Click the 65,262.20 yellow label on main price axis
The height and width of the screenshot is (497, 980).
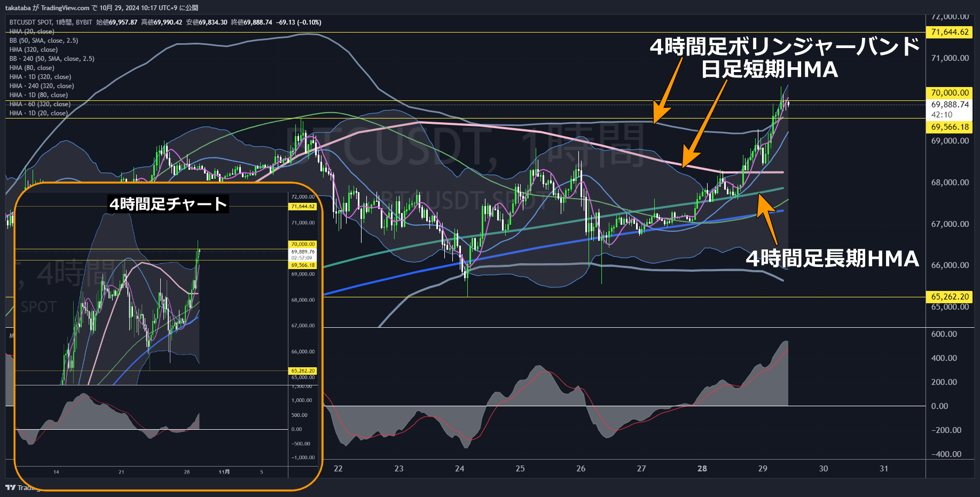[950, 297]
